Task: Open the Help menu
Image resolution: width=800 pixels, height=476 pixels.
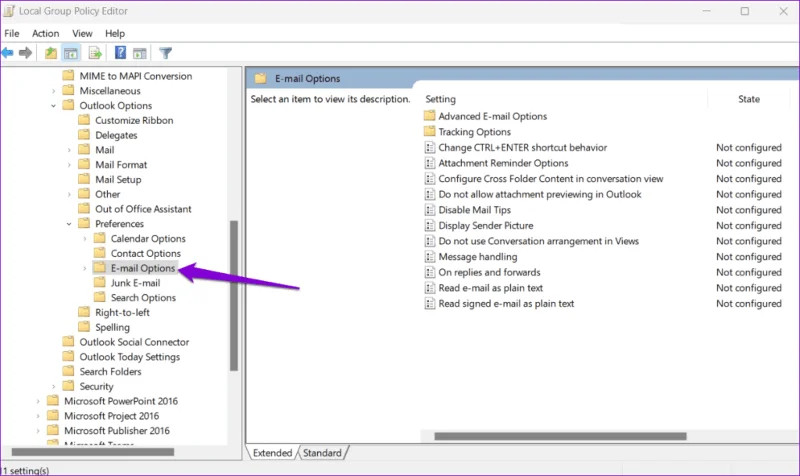Action: point(115,33)
